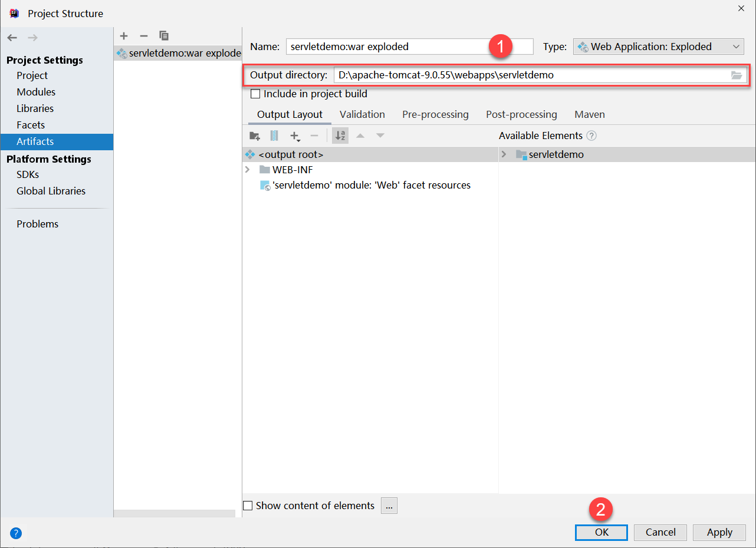Move the layout element down
The height and width of the screenshot is (548, 756).
click(x=380, y=136)
